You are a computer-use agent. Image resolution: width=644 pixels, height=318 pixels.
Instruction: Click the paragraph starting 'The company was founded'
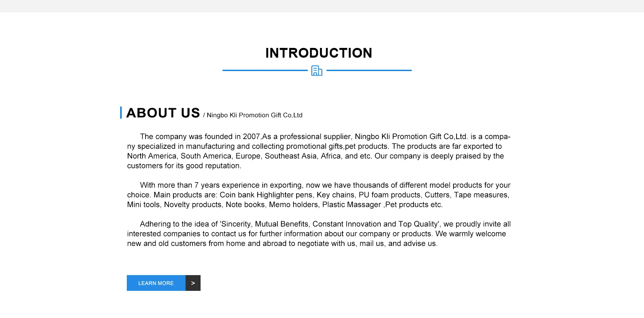click(319, 151)
